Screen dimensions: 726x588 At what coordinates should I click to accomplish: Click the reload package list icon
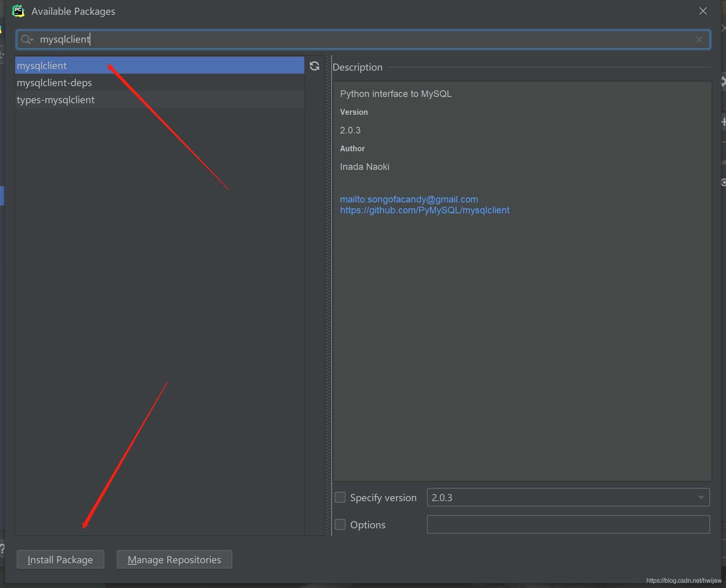(x=315, y=66)
